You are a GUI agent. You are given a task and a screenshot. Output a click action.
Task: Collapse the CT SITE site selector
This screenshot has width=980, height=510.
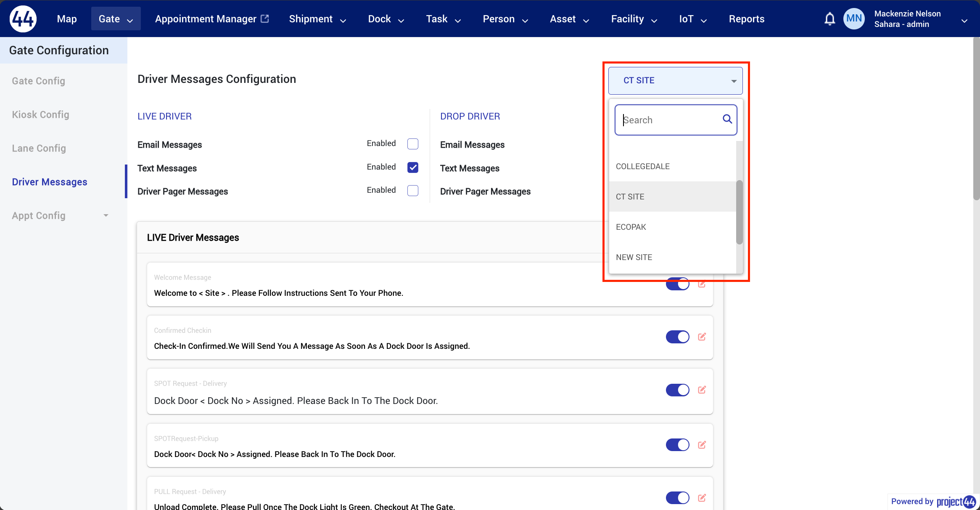[x=675, y=81]
